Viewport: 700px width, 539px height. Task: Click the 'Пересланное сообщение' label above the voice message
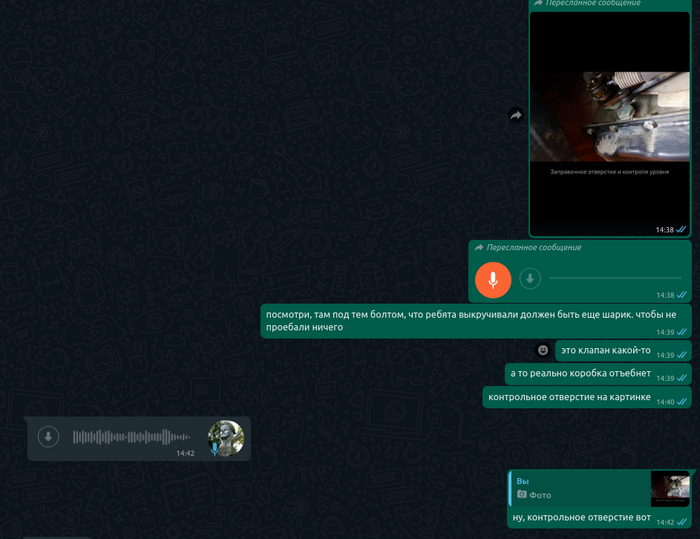coord(534,247)
